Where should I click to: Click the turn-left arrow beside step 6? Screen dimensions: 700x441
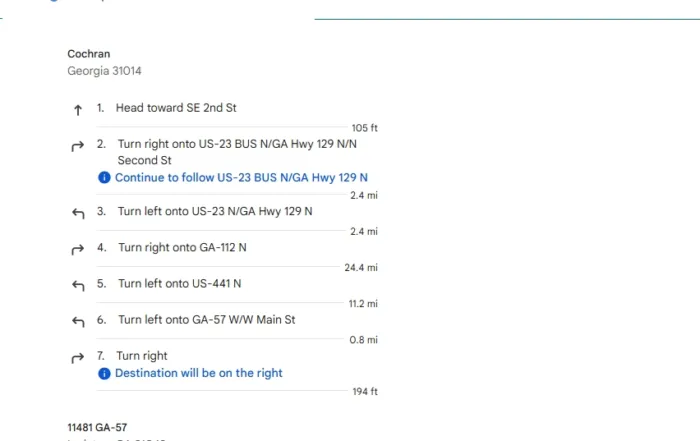(x=78, y=322)
